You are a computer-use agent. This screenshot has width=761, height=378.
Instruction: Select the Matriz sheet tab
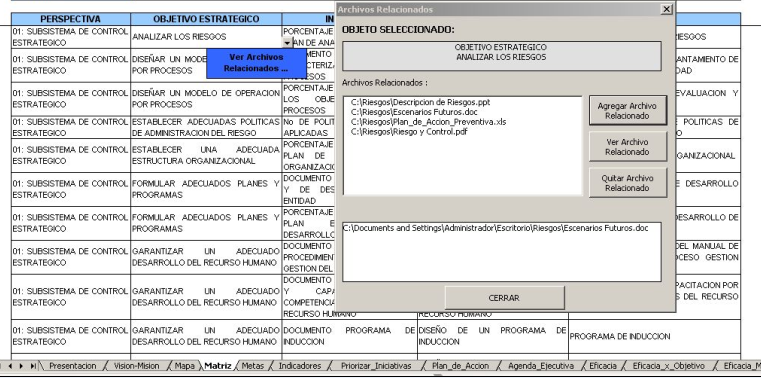[217, 366]
